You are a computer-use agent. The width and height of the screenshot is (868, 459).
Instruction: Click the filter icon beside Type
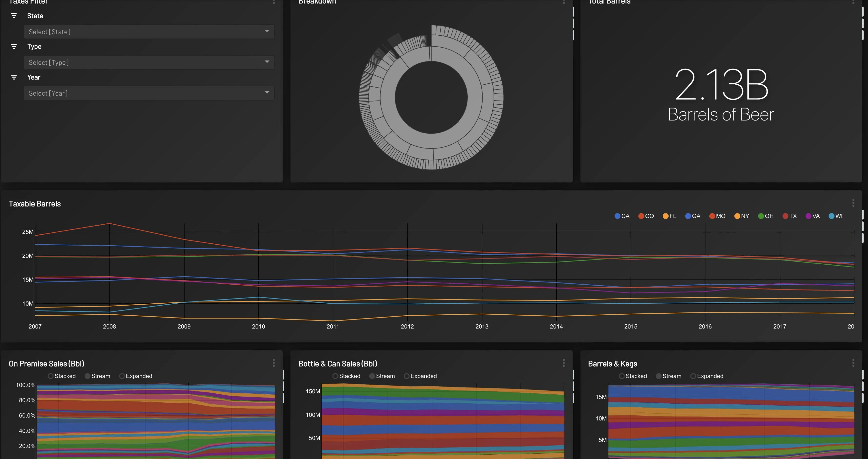(13, 47)
